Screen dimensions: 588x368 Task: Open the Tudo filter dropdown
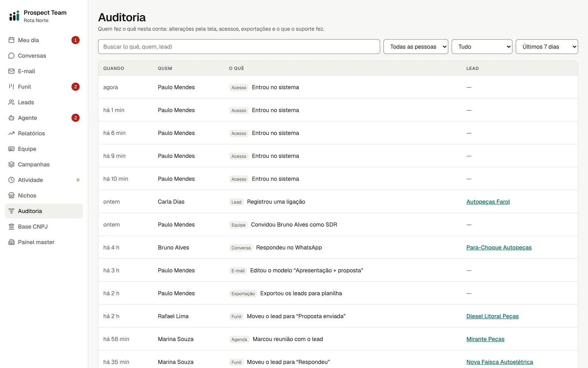click(x=482, y=47)
